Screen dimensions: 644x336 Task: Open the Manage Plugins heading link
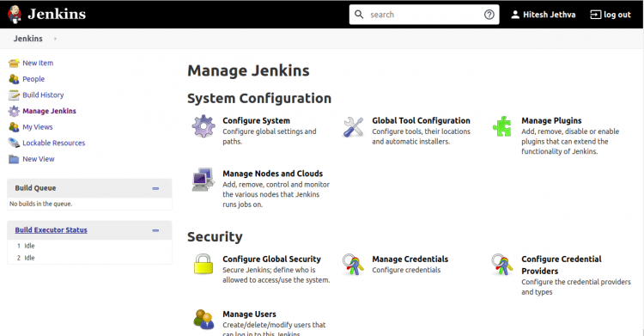pos(551,120)
